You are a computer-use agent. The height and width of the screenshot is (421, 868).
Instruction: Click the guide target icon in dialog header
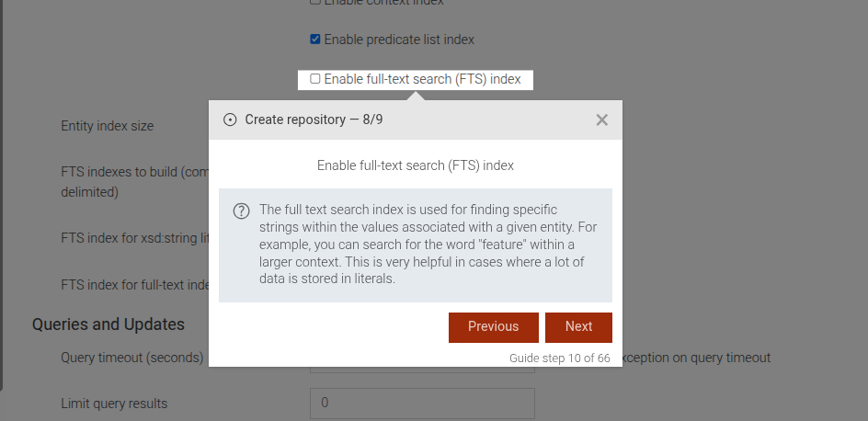(230, 119)
